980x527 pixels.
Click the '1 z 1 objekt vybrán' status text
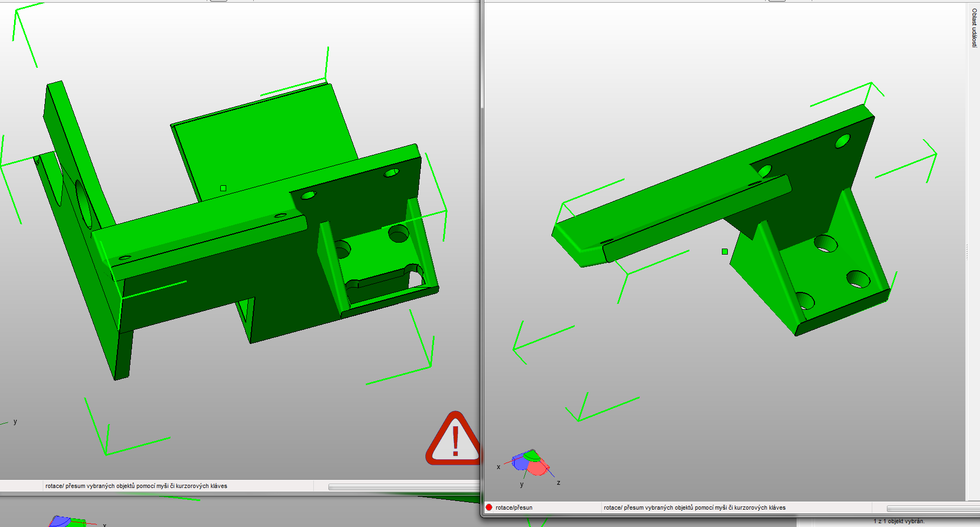click(x=898, y=521)
